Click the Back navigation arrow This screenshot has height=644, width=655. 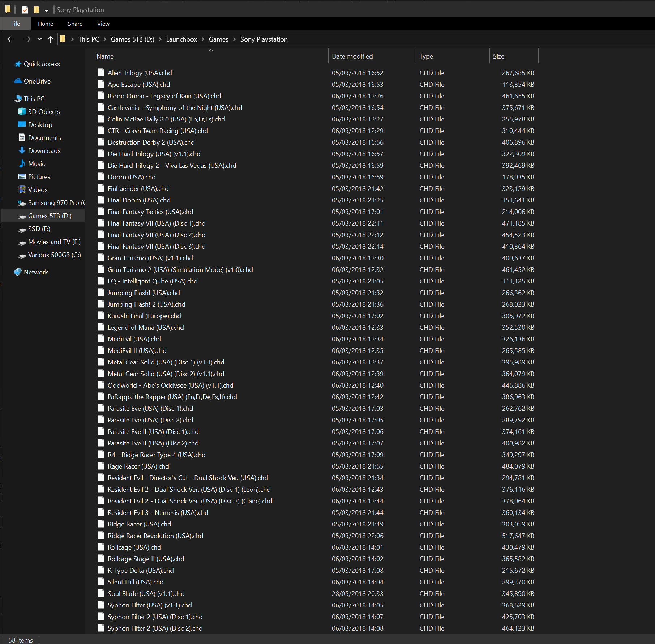(x=11, y=39)
